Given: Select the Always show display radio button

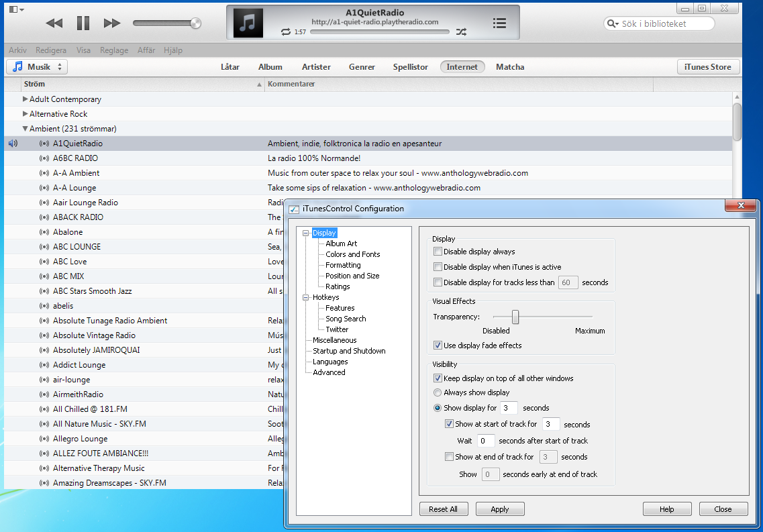Looking at the screenshot, I should (438, 392).
